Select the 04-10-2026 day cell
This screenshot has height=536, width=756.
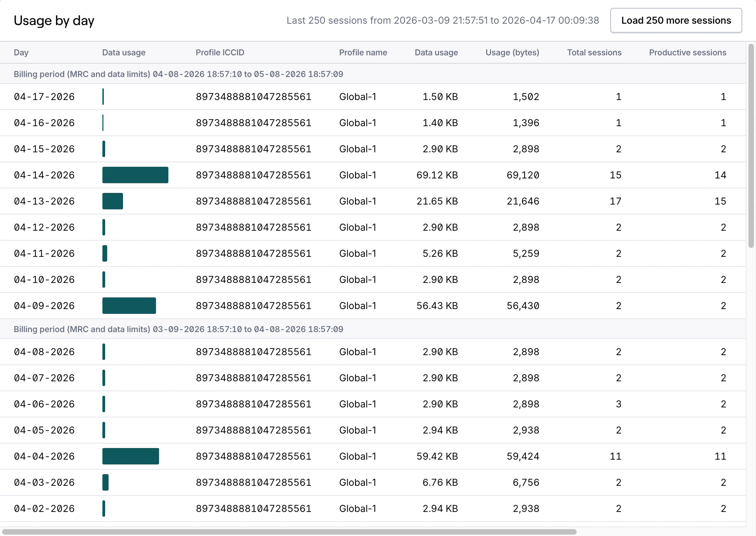(x=44, y=280)
